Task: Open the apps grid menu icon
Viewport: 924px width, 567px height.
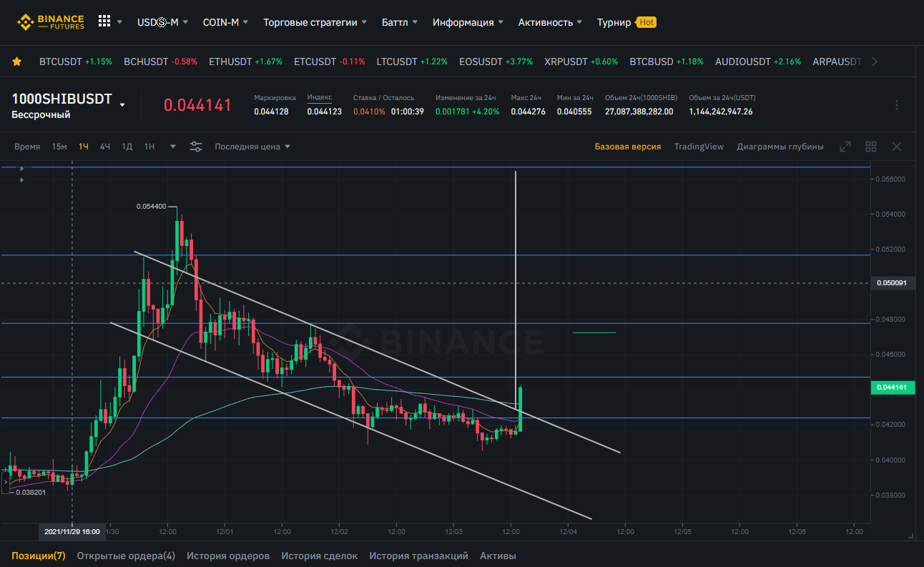Action: (x=104, y=21)
